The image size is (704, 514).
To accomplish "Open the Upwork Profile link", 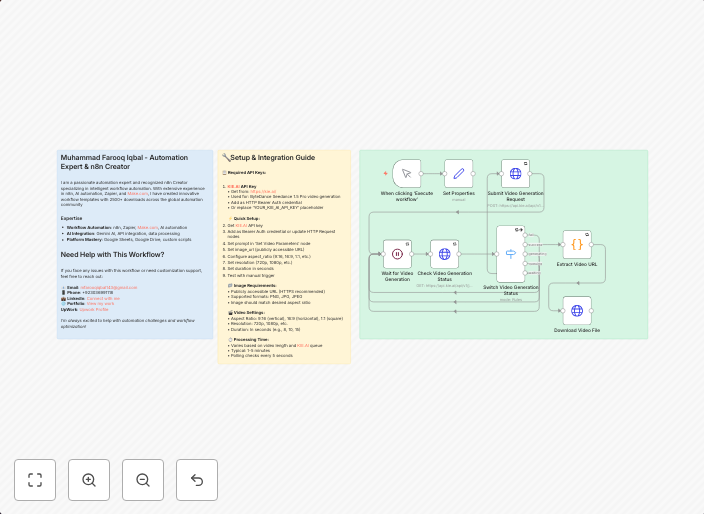I will coord(95,309).
